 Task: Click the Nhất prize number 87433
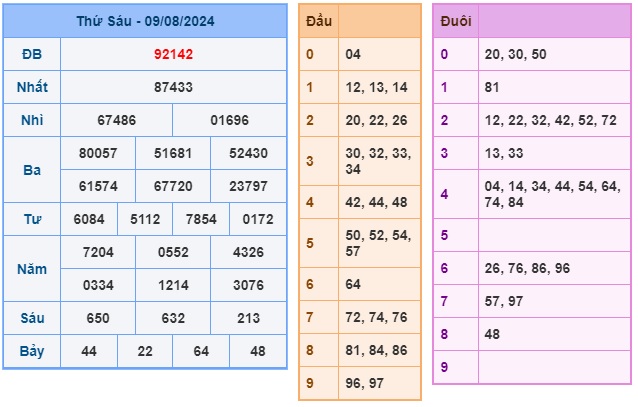(173, 87)
